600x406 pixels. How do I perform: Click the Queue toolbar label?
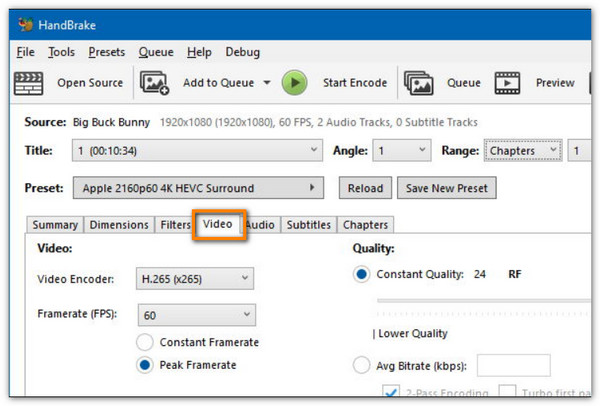[464, 83]
